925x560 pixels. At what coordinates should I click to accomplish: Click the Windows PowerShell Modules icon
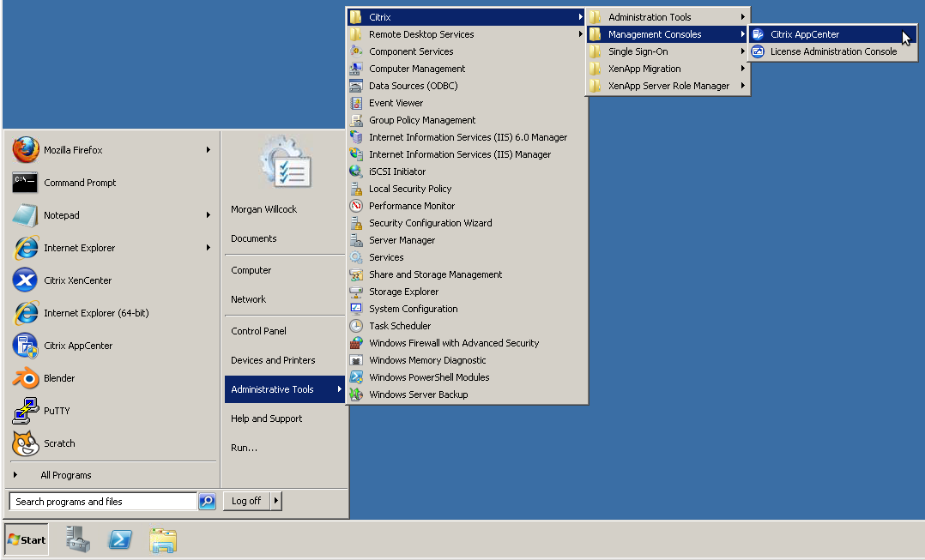click(356, 377)
